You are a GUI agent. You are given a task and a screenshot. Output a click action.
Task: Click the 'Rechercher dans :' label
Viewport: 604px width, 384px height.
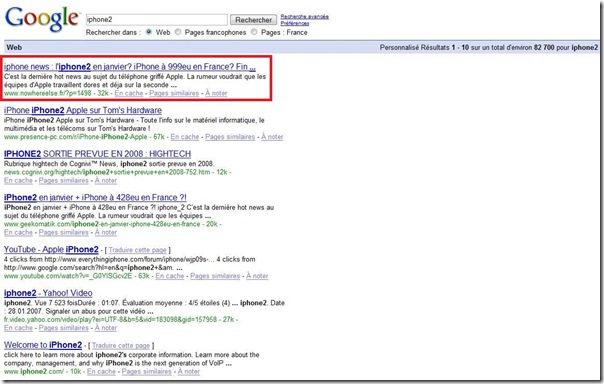114,32
